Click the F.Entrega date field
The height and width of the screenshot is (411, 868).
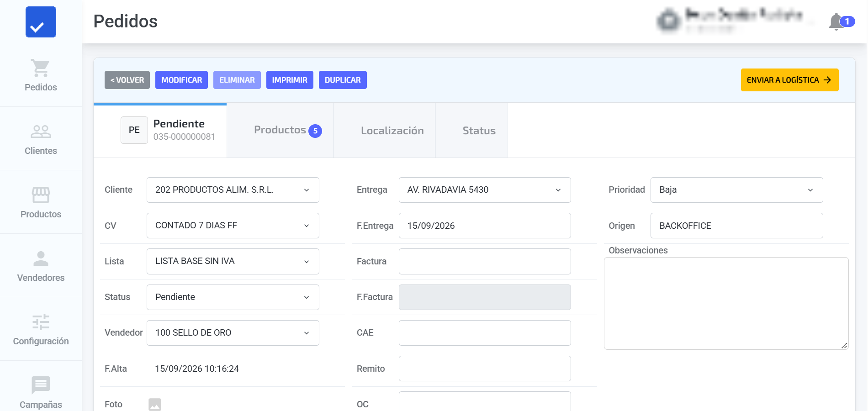[x=485, y=226]
